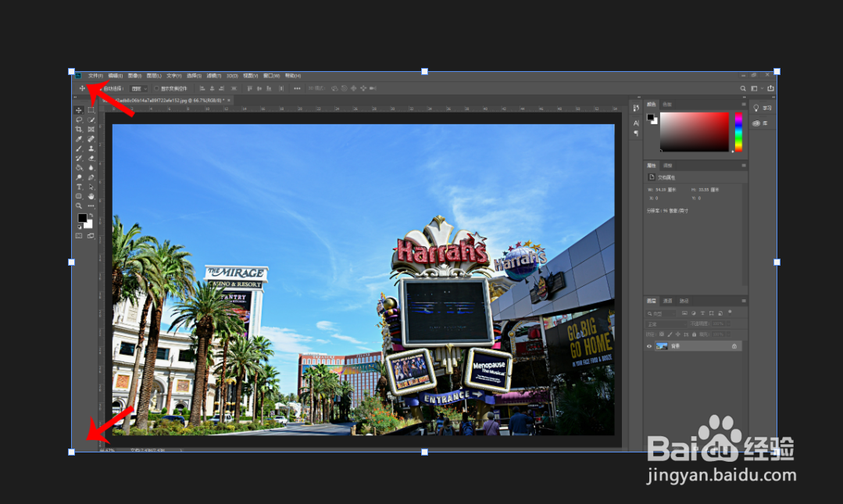Select the Eyedropper tool
The height and width of the screenshot is (504, 843).
click(79, 139)
